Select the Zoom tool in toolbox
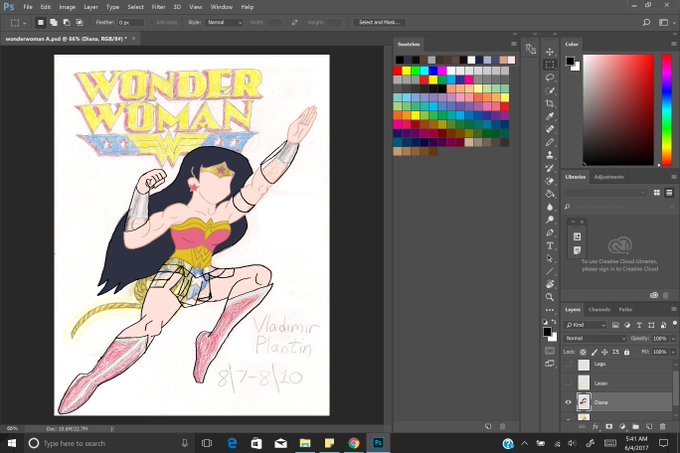 [550, 297]
